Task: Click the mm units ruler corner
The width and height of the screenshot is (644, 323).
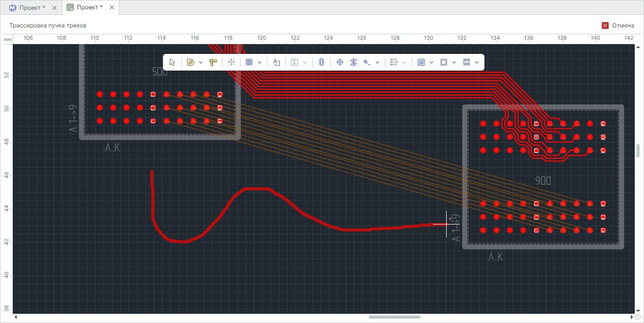Action: 7,39
